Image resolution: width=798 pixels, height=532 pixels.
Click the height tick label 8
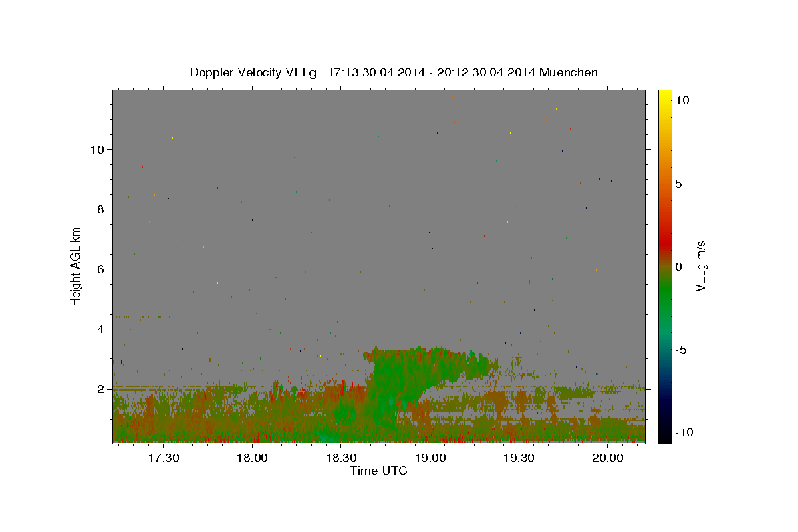click(101, 209)
